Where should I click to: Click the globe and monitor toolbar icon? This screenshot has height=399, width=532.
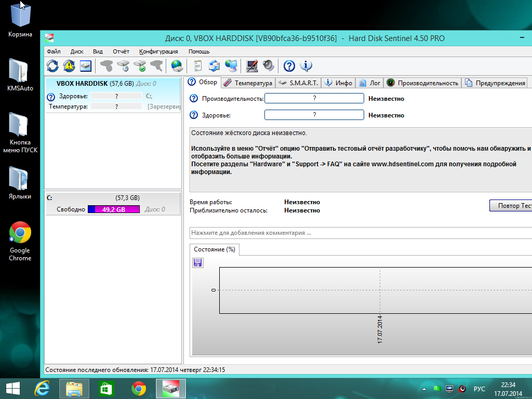(x=231, y=66)
